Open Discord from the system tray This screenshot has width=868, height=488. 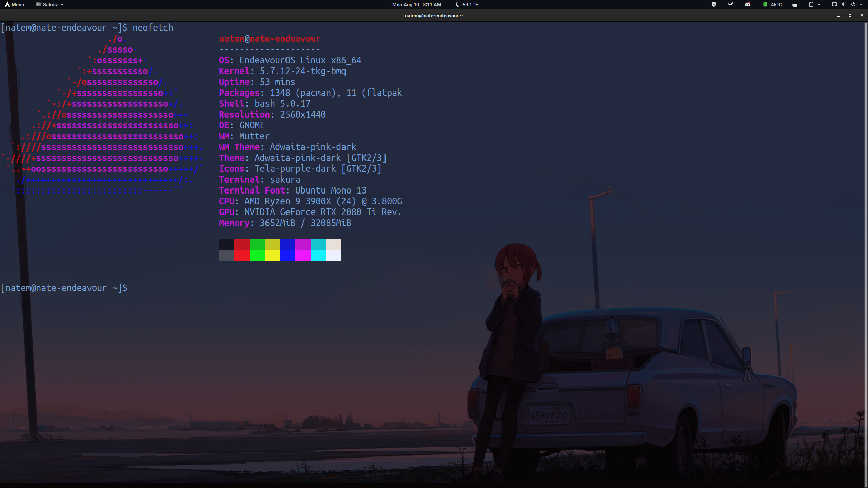[x=748, y=4]
